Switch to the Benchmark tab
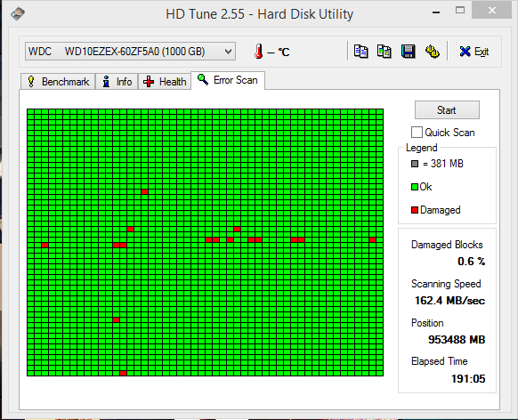This screenshot has height=420, width=518. pos(58,82)
